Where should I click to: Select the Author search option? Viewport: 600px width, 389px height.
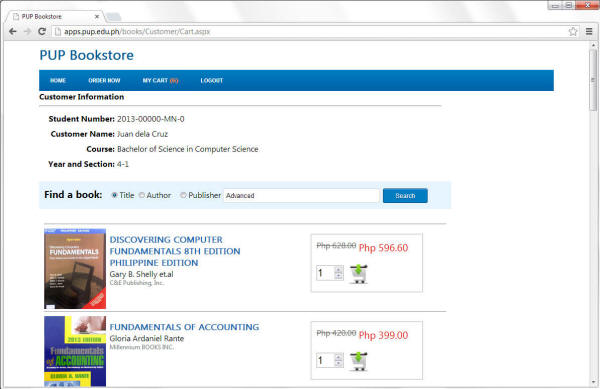[x=142, y=195]
